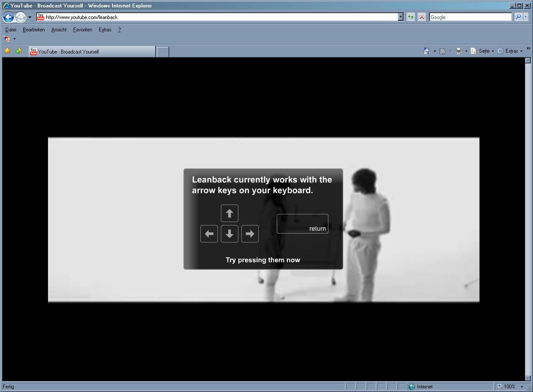Click the 'Fertig' status bar text
533x392 pixels.
pos(8,387)
